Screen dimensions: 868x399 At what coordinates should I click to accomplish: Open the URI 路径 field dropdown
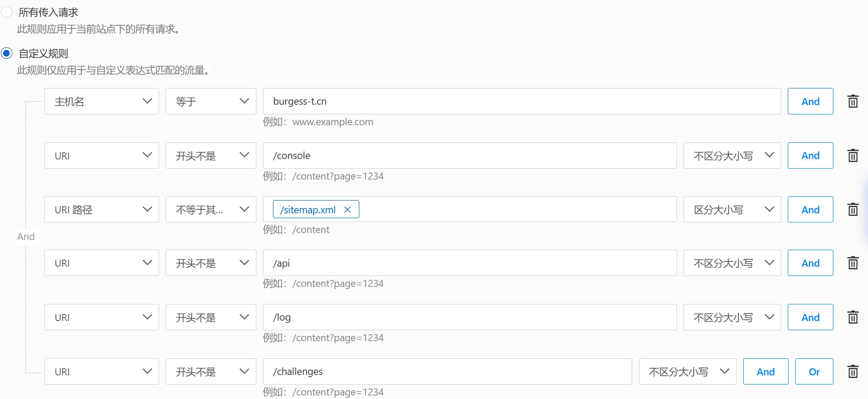(101, 209)
